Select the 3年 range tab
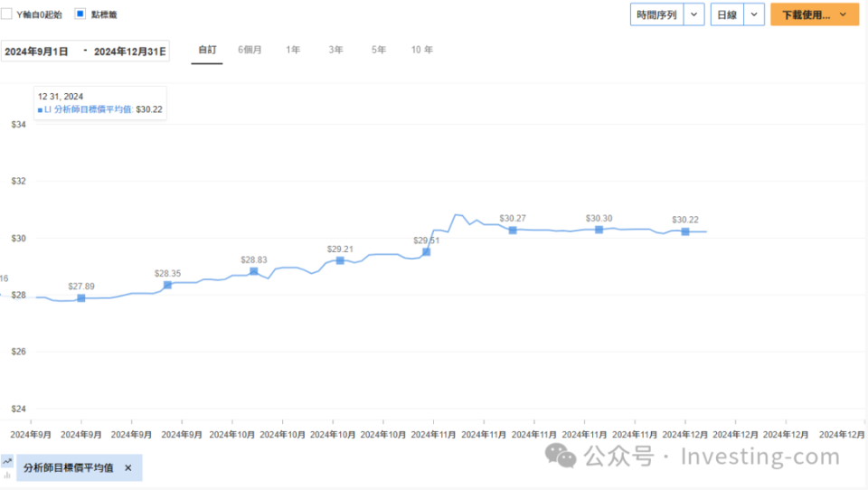The width and height of the screenshot is (868, 490). click(336, 50)
